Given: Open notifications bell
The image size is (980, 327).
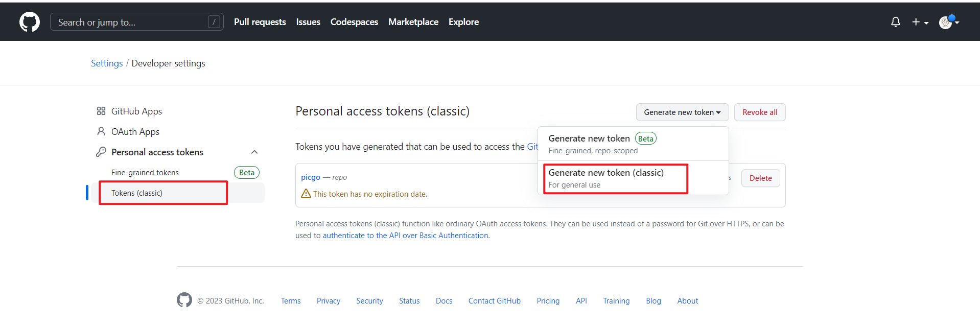Looking at the screenshot, I should (895, 22).
